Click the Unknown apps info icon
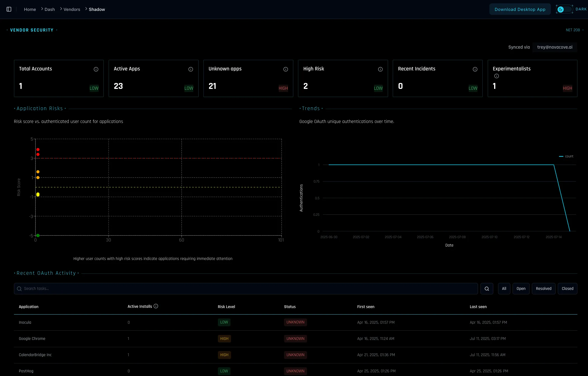This screenshot has height=376, width=588. click(x=285, y=69)
